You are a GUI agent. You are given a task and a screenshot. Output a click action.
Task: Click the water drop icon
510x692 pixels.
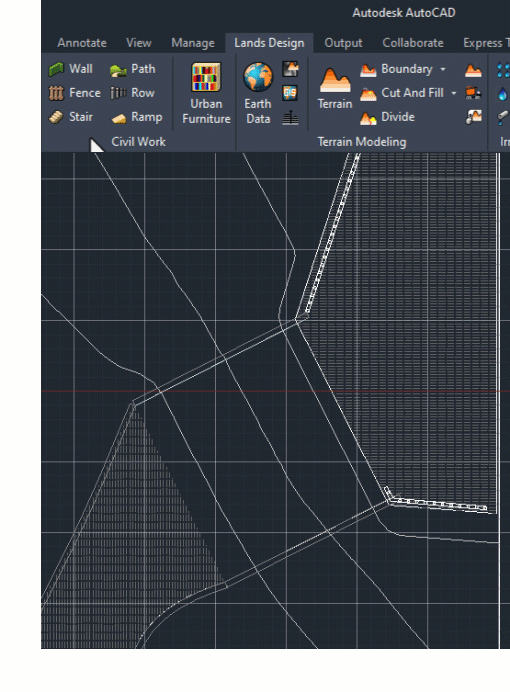pos(502,93)
